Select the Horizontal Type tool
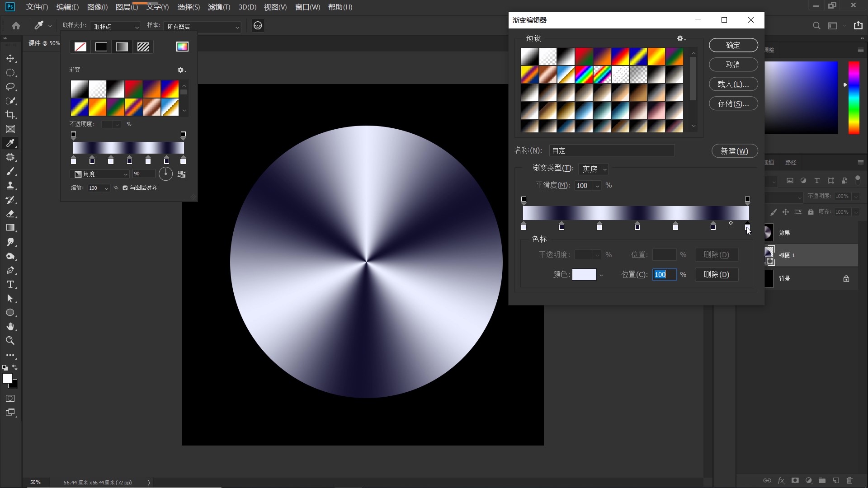Image resolution: width=868 pixels, height=488 pixels. (10, 284)
